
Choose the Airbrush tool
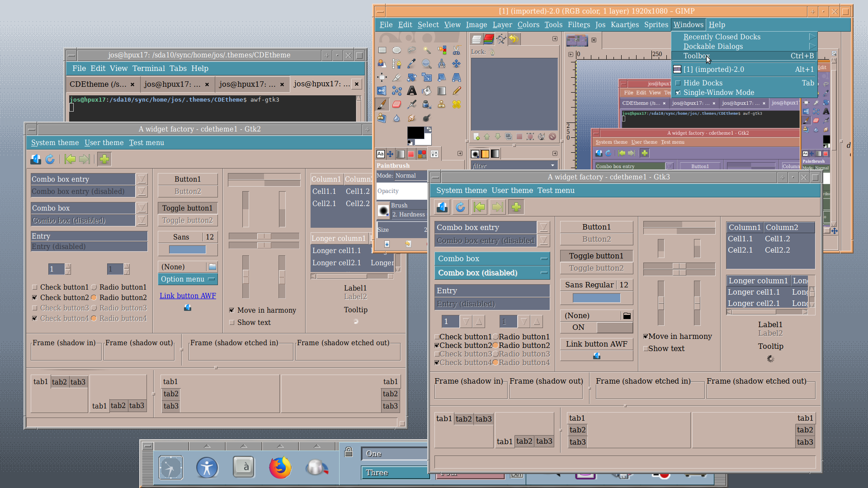click(411, 104)
